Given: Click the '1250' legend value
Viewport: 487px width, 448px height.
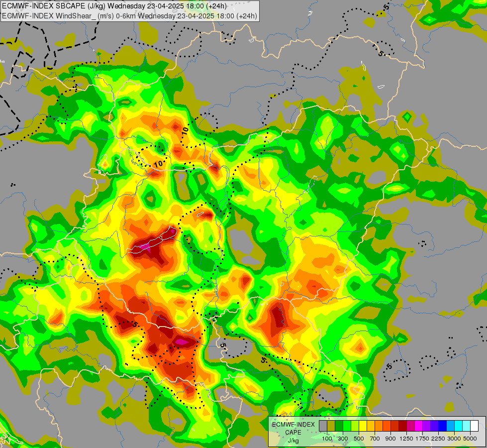Looking at the screenshot, I should point(406,439).
